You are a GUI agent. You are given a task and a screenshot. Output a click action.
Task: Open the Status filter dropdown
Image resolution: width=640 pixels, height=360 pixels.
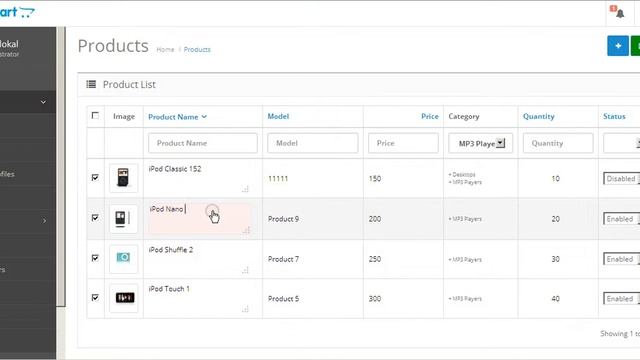pos(621,143)
